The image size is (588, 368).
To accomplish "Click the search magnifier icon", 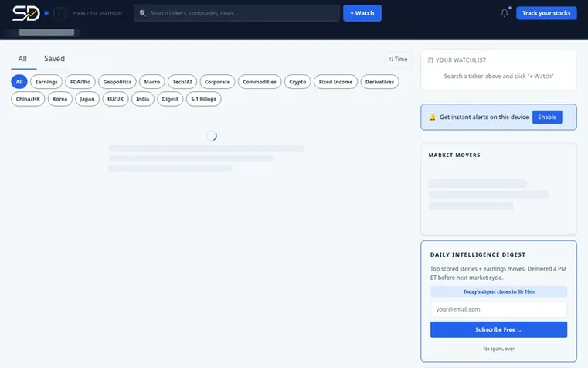I will click(x=142, y=13).
